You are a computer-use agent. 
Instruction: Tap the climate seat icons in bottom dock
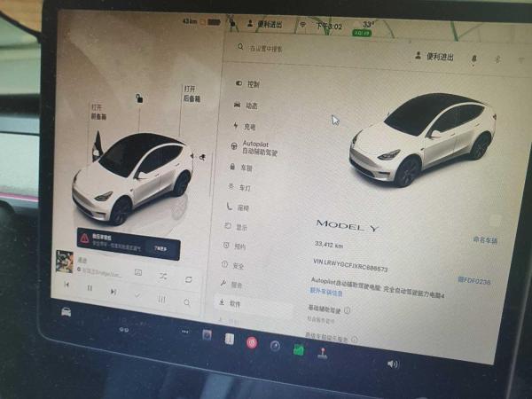(124, 330)
